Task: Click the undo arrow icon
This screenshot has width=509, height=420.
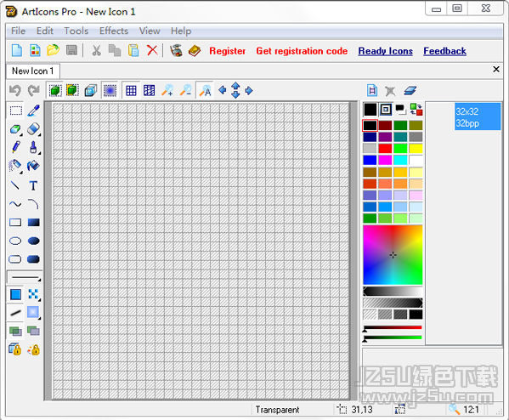Action: point(15,91)
